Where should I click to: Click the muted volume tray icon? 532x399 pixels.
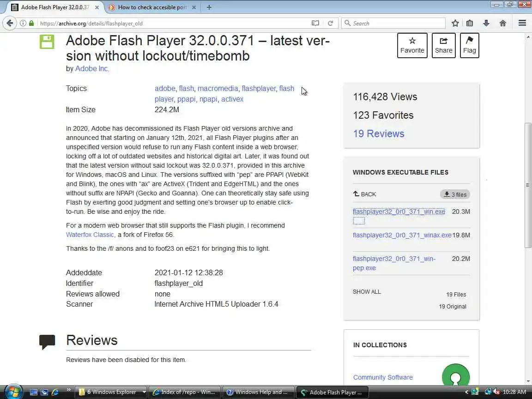coord(497,392)
